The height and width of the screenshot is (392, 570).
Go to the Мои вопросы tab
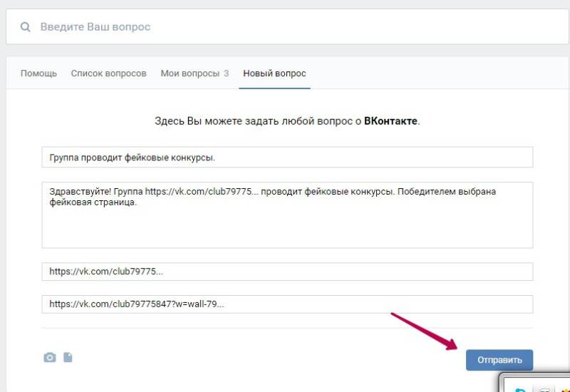click(x=190, y=73)
